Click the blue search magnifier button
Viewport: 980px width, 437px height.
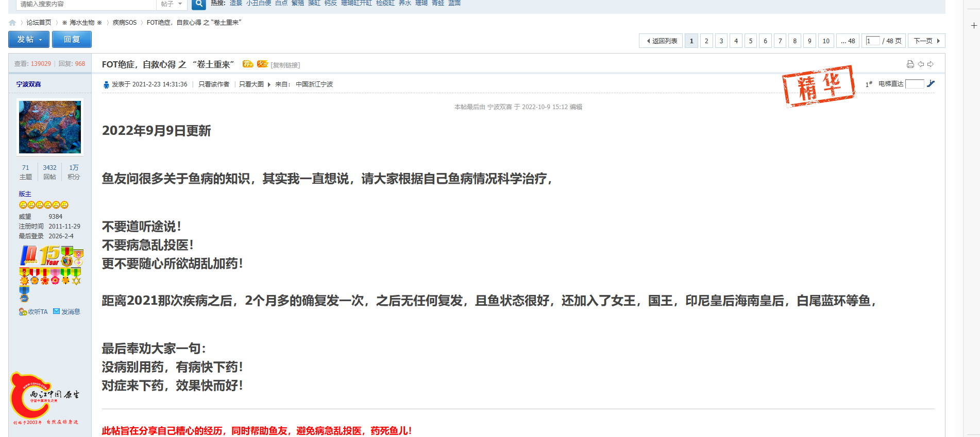pyautogui.click(x=199, y=4)
